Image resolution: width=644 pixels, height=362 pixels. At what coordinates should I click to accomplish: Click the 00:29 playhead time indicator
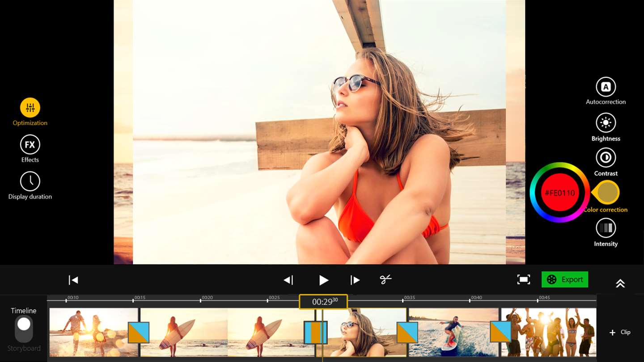[x=323, y=302]
